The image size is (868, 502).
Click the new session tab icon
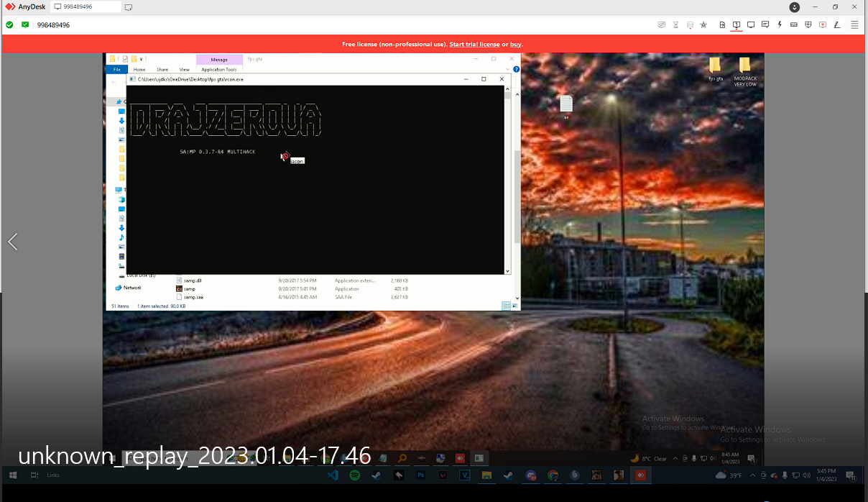pos(128,7)
